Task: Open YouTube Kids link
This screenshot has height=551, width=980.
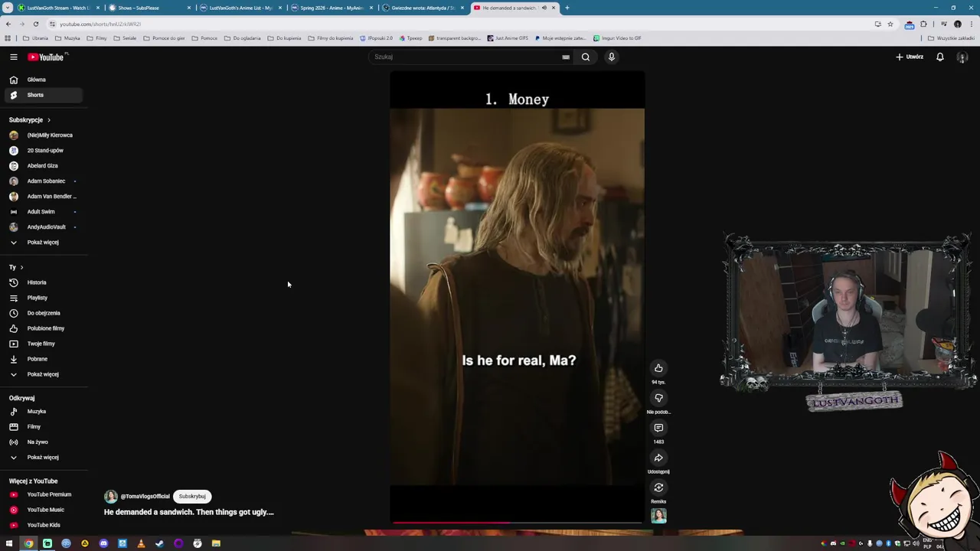Action: point(44,525)
